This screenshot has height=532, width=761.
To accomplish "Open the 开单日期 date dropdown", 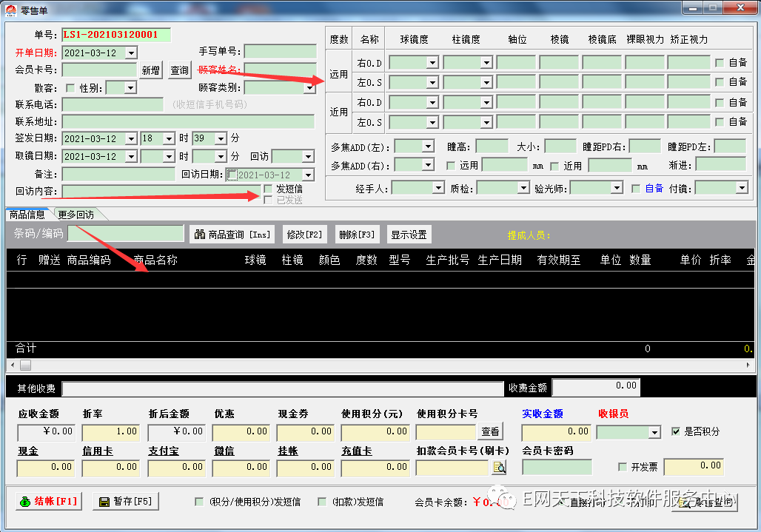I will point(131,53).
